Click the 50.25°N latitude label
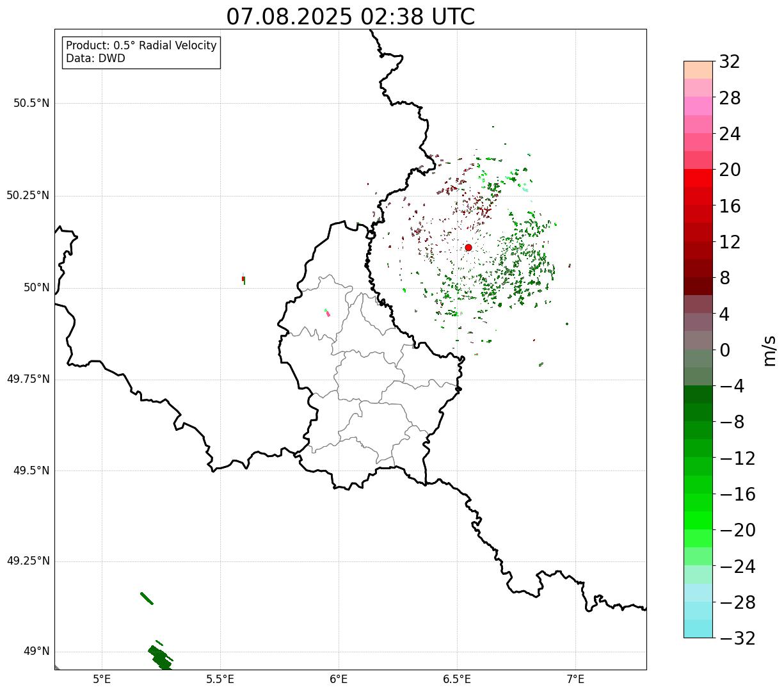The image size is (784, 692). (x=28, y=195)
